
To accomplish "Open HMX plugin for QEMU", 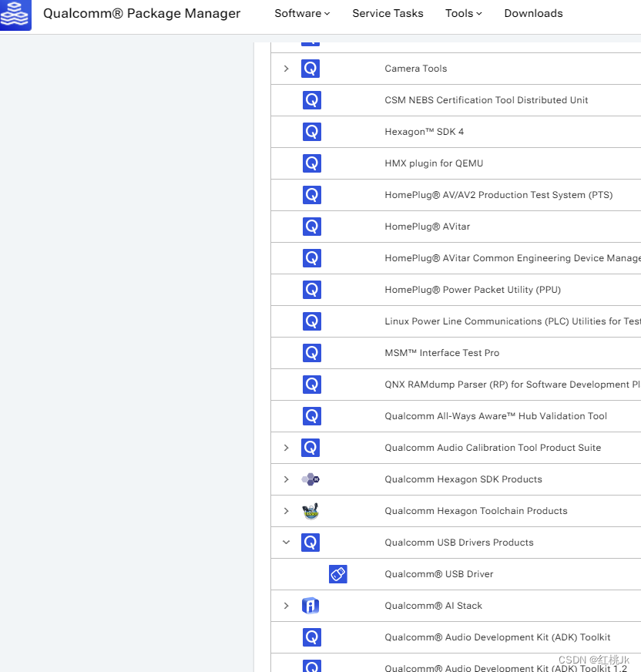I will pyautogui.click(x=434, y=163).
